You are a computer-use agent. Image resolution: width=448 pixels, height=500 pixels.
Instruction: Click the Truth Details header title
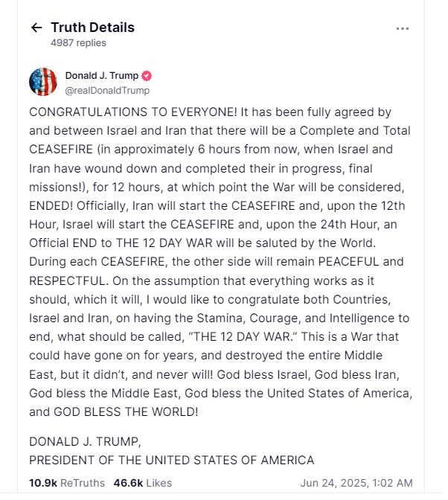pos(93,28)
